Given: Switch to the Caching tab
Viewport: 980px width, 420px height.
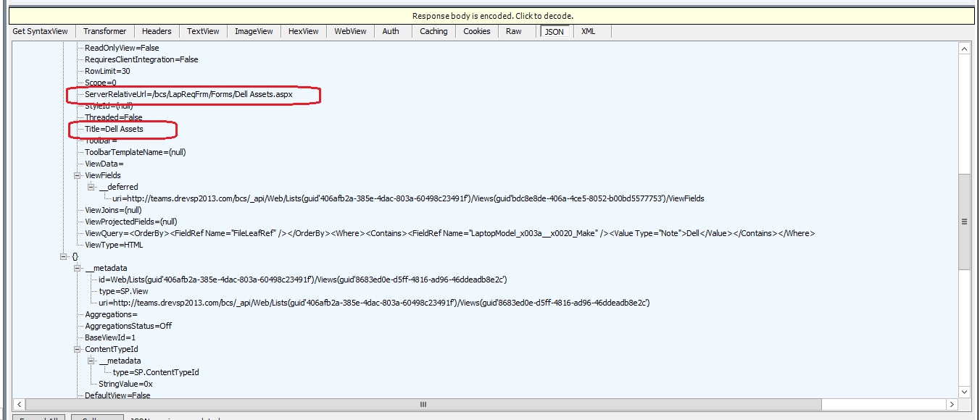Looking at the screenshot, I should pos(433,31).
